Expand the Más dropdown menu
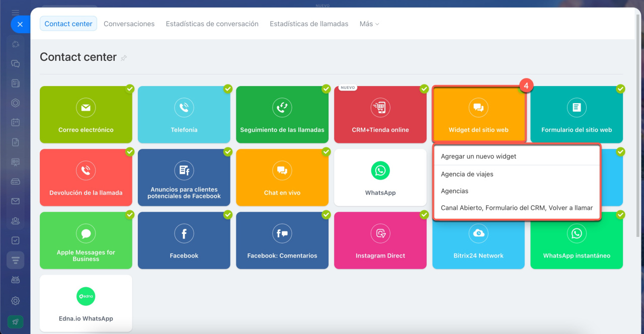The height and width of the screenshot is (334, 644). [x=369, y=24]
